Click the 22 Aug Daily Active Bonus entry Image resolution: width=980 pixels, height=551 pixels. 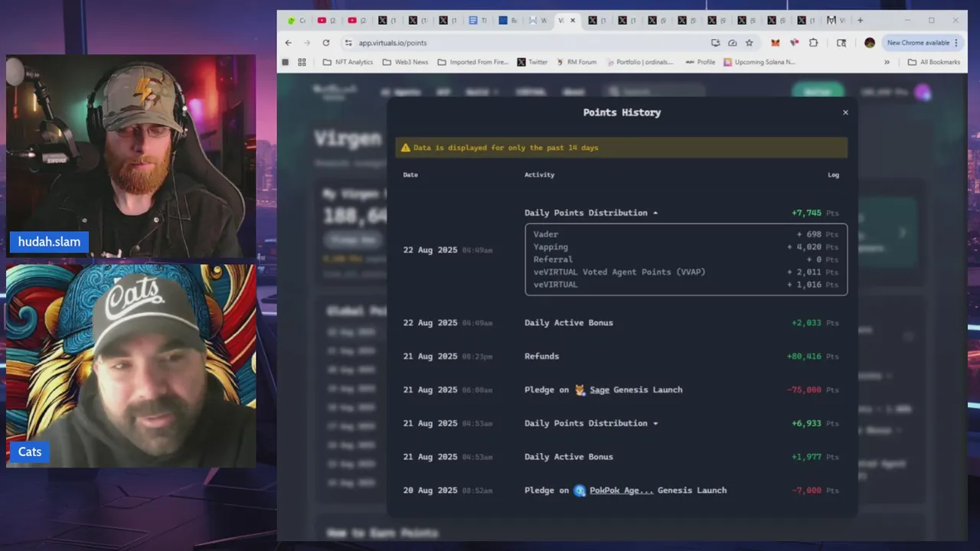(569, 322)
